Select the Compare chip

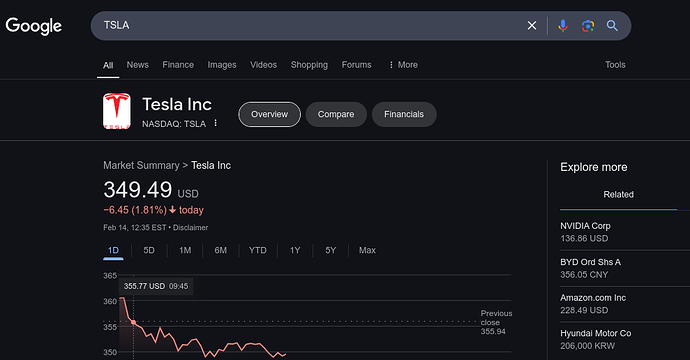tap(336, 114)
